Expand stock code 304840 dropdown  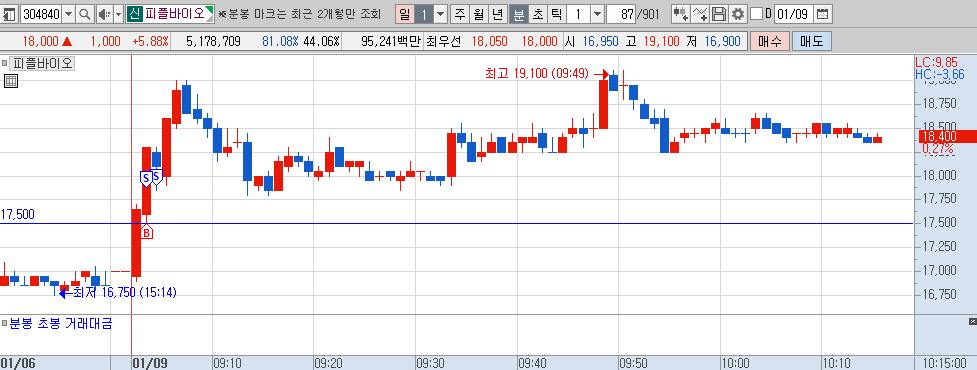(69, 14)
